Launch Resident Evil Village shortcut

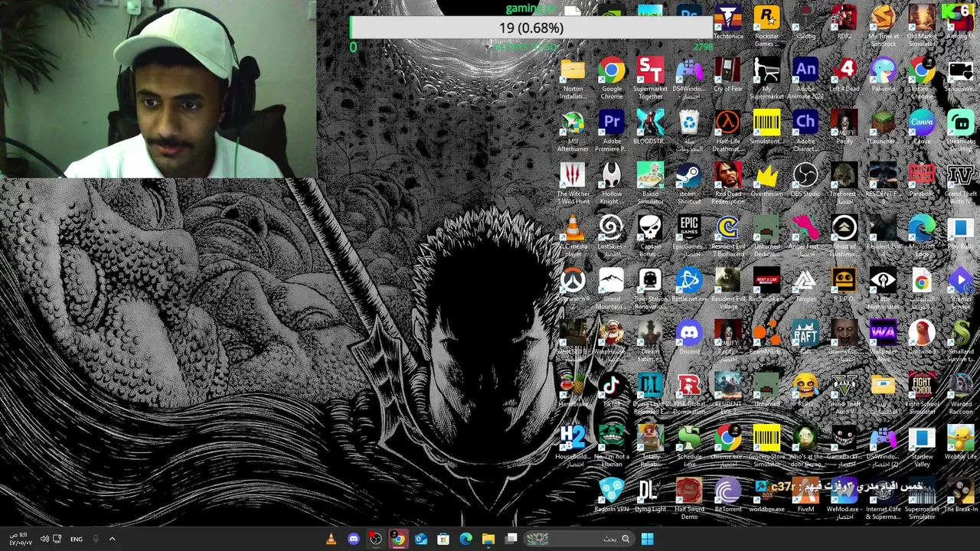727,289
